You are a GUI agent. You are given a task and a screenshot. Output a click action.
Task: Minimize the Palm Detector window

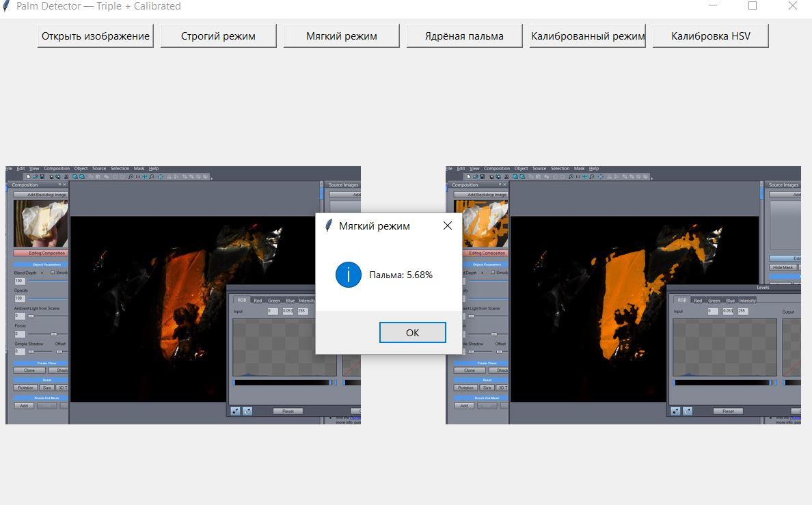pos(713,6)
